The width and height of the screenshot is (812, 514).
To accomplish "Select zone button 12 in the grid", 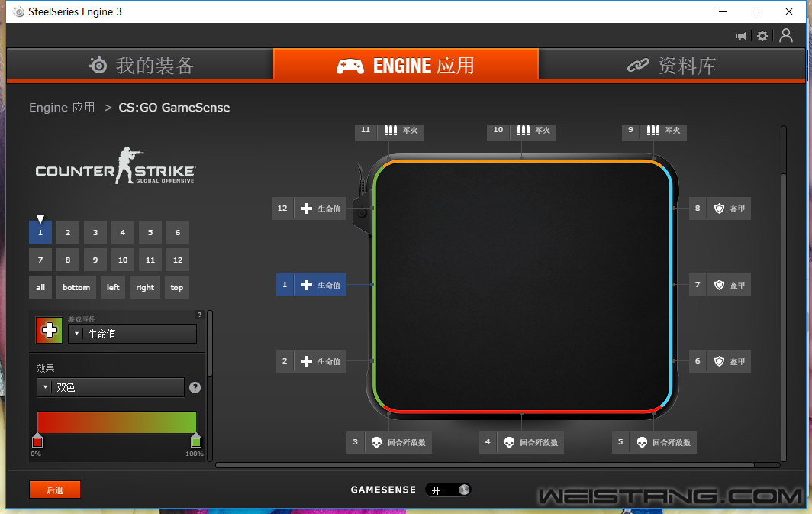I will 178,260.
